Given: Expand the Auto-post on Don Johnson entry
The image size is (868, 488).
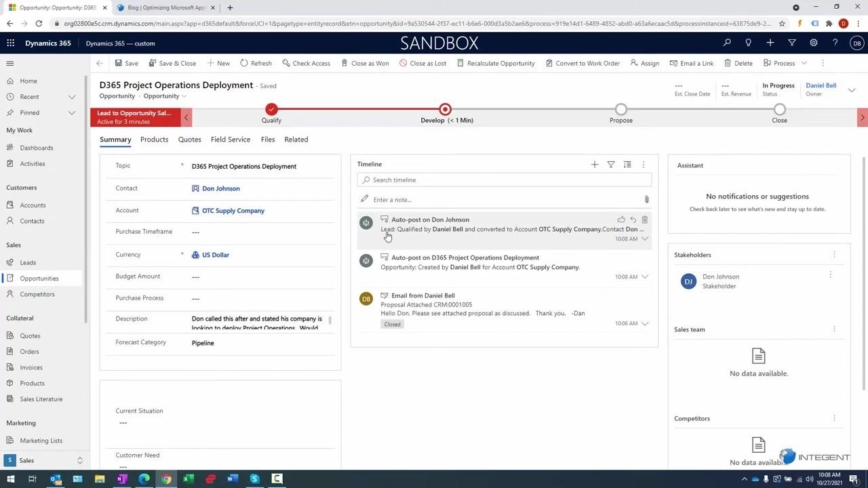Looking at the screenshot, I should (x=645, y=239).
